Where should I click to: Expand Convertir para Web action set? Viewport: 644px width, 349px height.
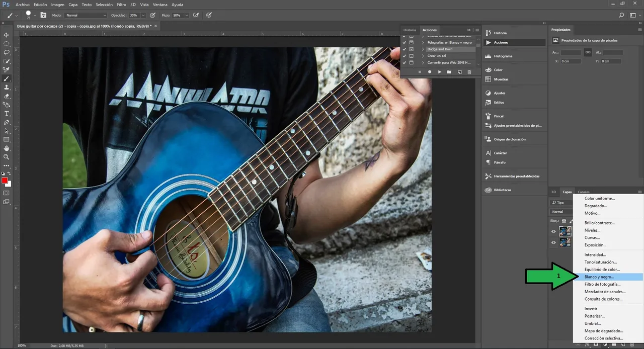[x=423, y=62]
